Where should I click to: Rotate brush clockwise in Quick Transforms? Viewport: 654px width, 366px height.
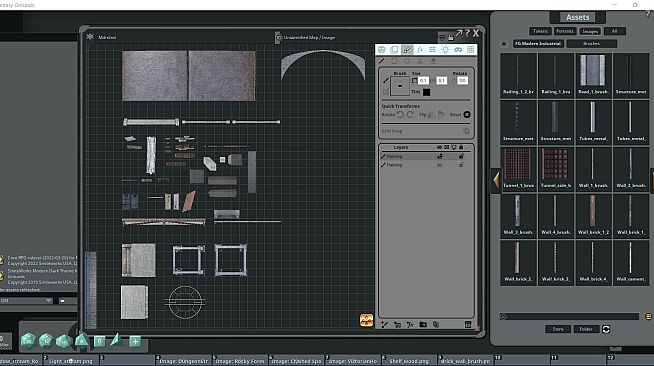pyautogui.click(x=410, y=114)
